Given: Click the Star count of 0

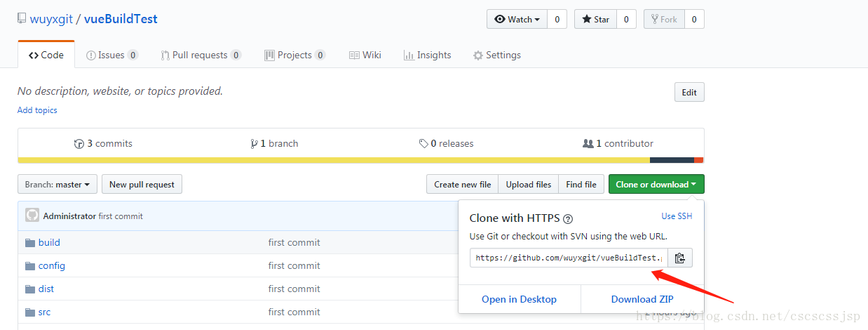Looking at the screenshot, I should [626, 20].
